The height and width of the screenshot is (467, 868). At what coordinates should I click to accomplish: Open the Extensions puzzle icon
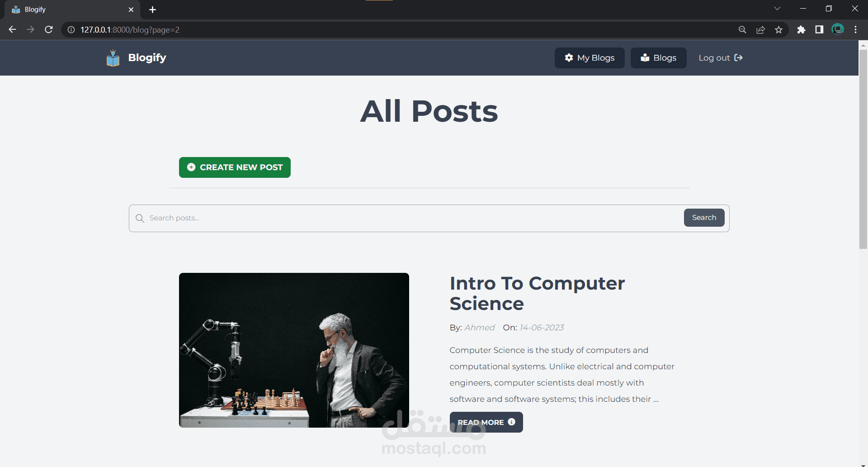click(x=801, y=30)
